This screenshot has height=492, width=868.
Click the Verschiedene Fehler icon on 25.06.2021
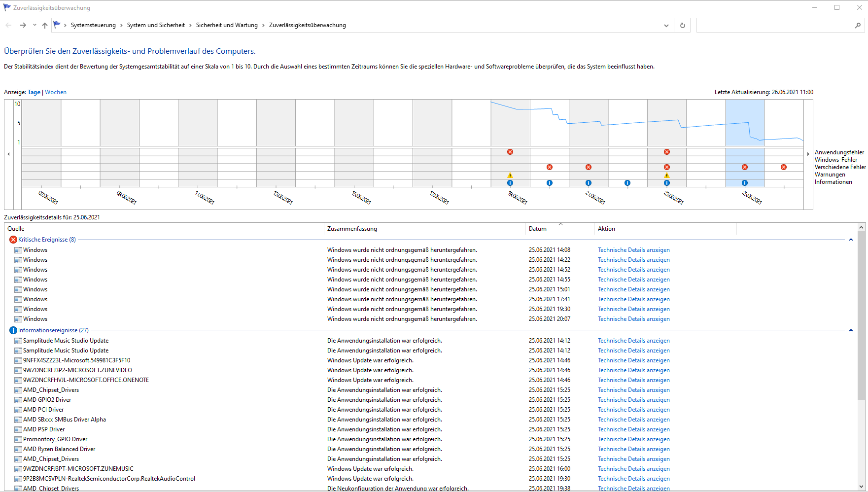coord(745,167)
